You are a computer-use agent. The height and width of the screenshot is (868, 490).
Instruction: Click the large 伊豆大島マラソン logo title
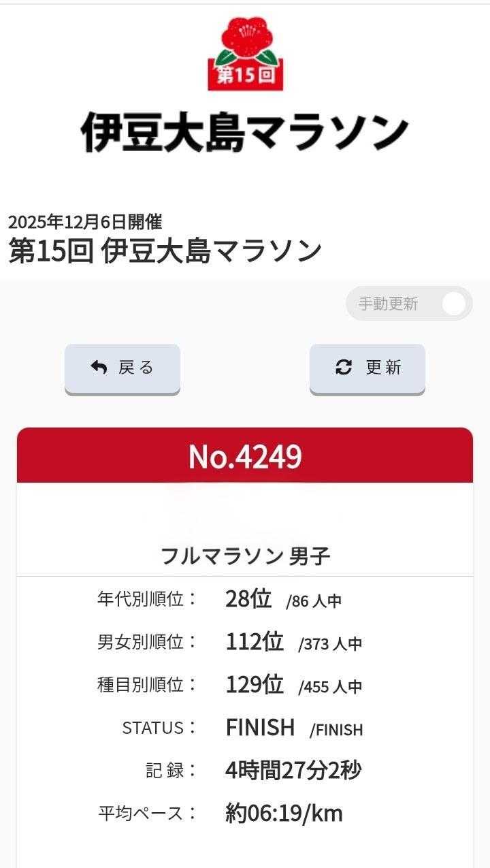coord(245,132)
